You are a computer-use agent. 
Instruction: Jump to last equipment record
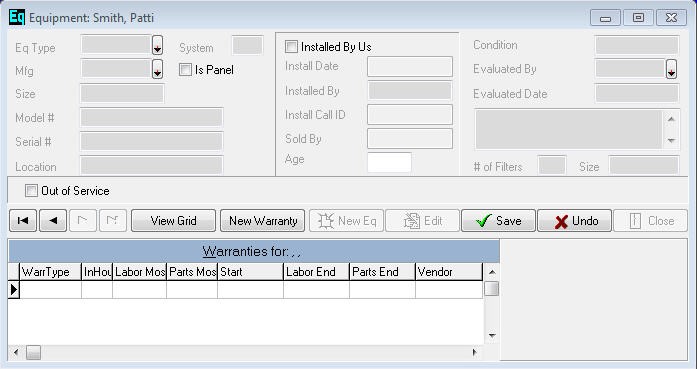(113, 221)
